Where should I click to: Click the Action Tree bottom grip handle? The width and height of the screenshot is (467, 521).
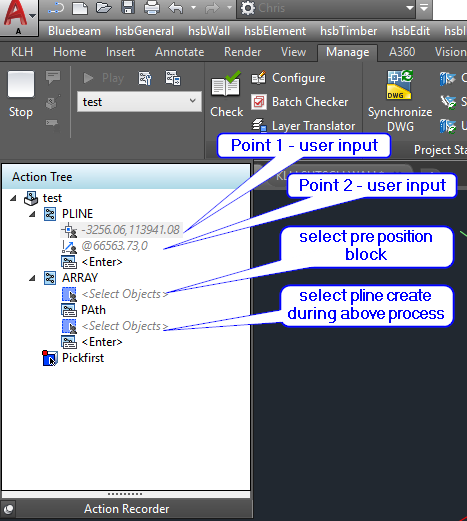pos(125,494)
